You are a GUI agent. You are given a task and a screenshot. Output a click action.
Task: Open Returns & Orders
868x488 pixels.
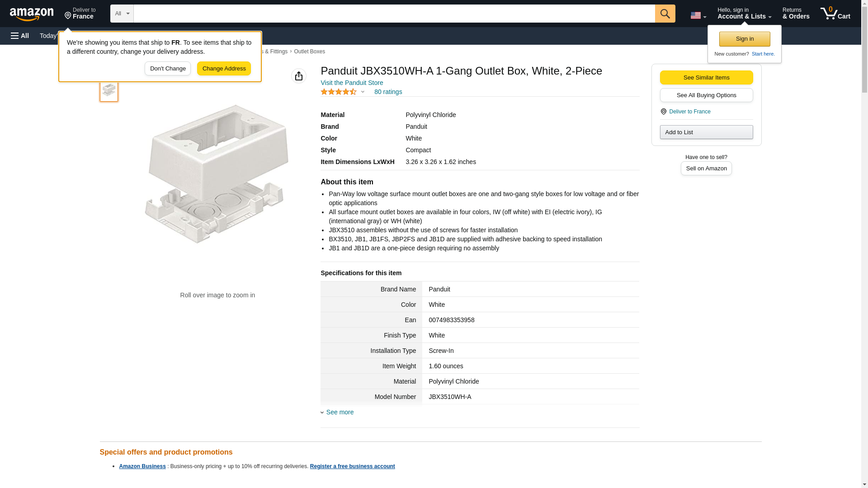point(795,14)
